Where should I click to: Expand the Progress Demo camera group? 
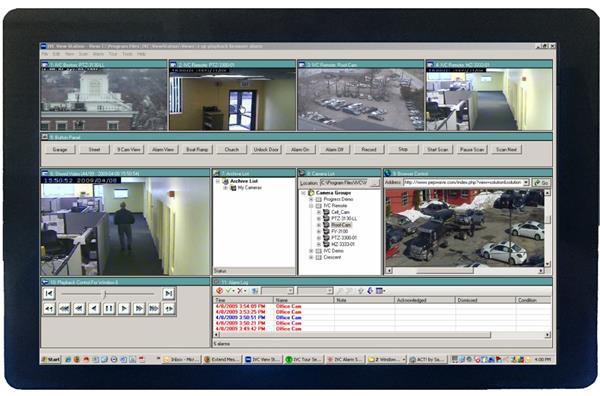point(311,199)
